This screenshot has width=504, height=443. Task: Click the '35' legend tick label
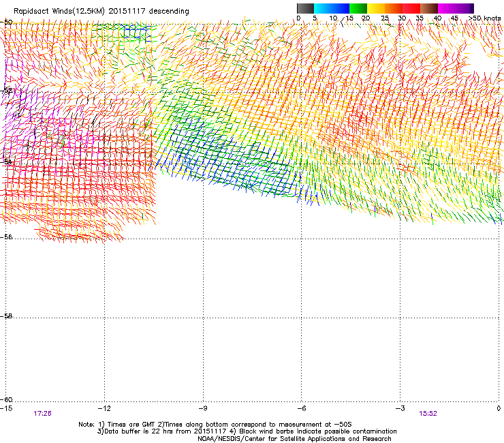(420, 18)
